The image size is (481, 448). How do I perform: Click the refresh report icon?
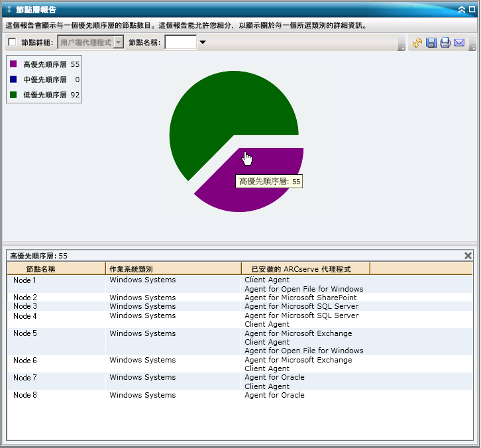tap(417, 43)
